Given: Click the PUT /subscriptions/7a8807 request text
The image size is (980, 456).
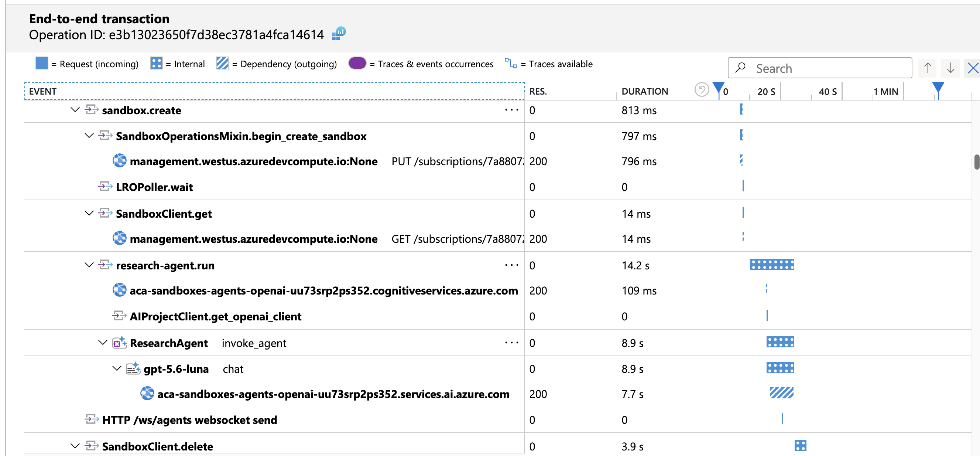Looking at the screenshot, I should (x=457, y=161).
